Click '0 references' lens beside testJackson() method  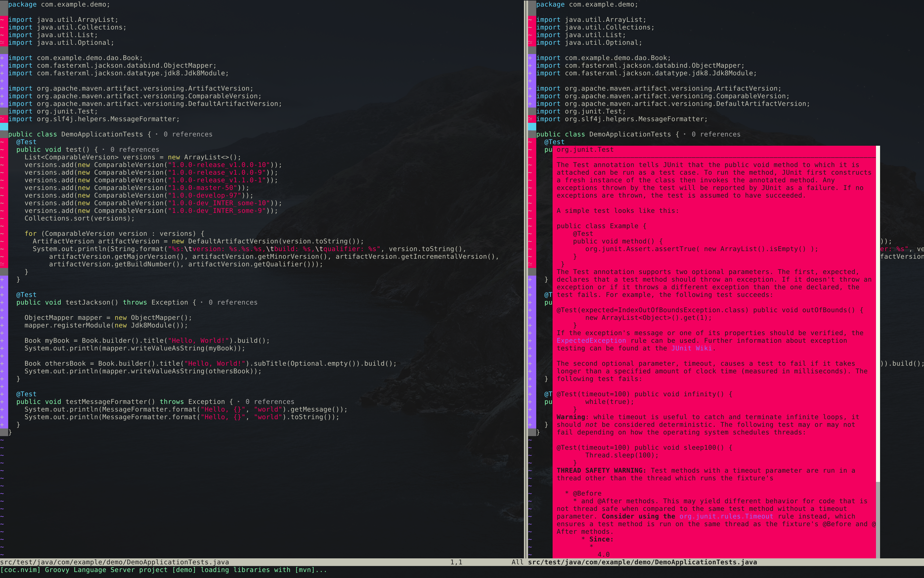pos(233,302)
